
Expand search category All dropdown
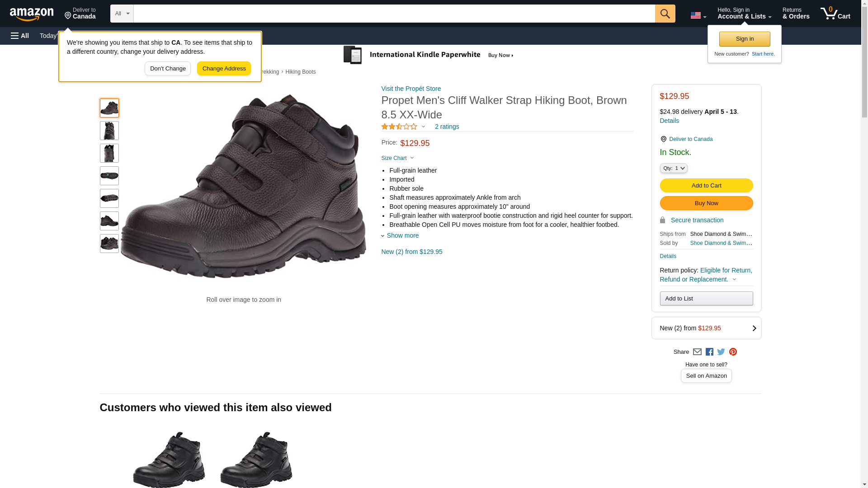(122, 14)
